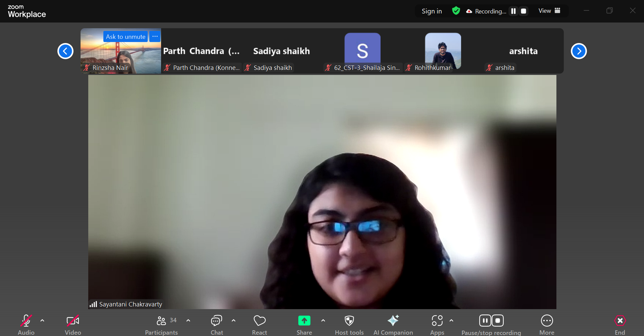The height and width of the screenshot is (336, 644).
Task: Pause recording from bottom toolbar
Action: (485, 321)
